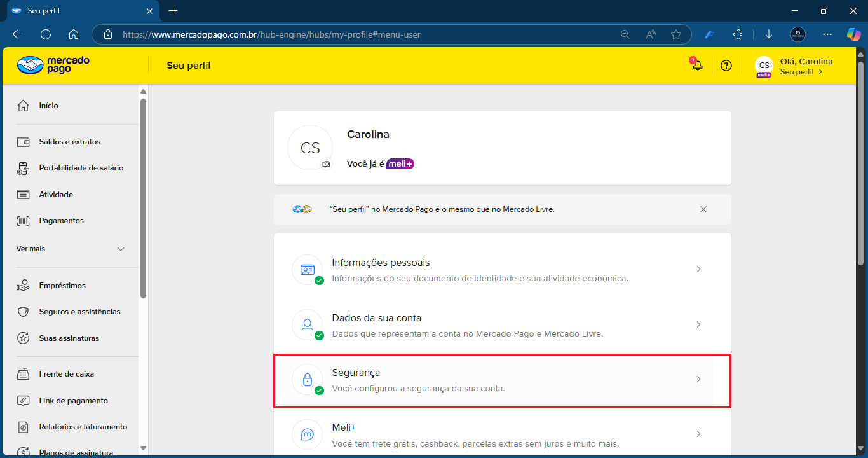
Task: Open the help question mark icon
Action: [726, 66]
